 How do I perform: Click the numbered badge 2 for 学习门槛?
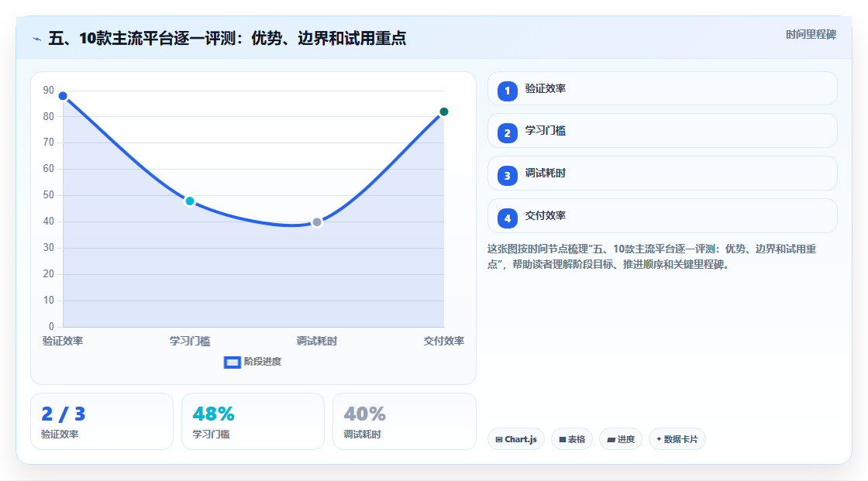pos(507,133)
